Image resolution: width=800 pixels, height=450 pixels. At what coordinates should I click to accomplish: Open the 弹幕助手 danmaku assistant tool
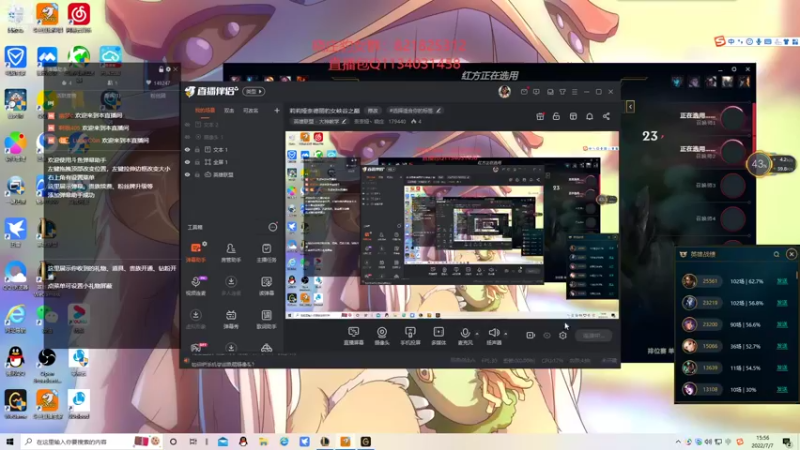click(196, 252)
